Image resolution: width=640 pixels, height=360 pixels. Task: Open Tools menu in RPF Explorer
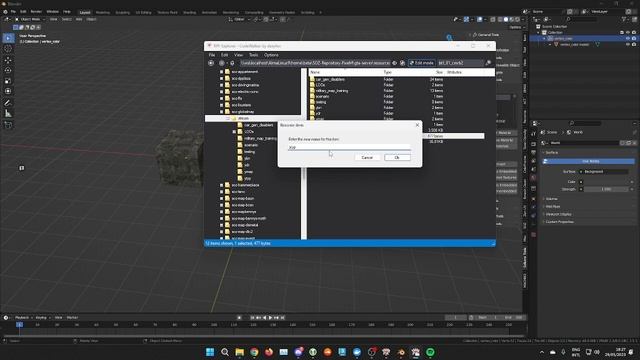tap(253, 55)
